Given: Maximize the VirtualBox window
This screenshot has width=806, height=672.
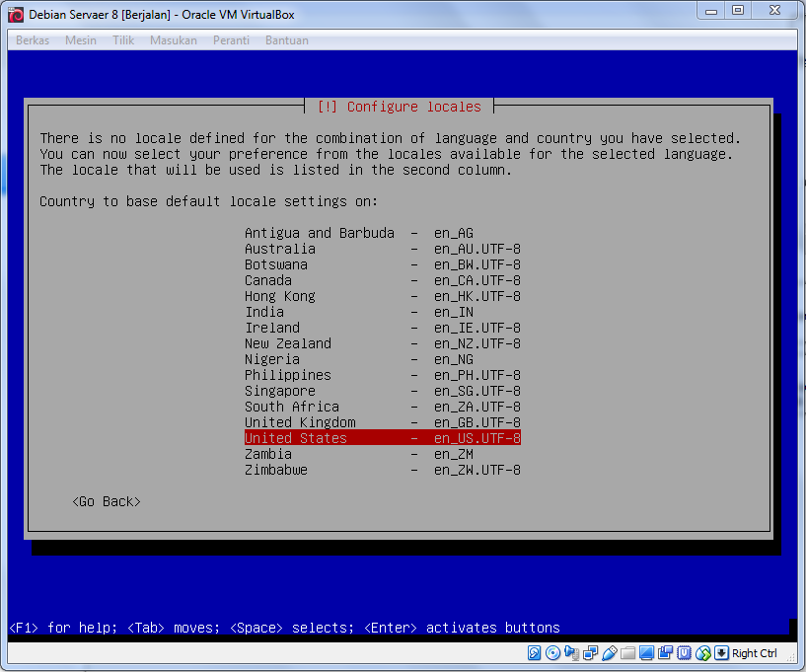Looking at the screenshot, I should (738, 10).
